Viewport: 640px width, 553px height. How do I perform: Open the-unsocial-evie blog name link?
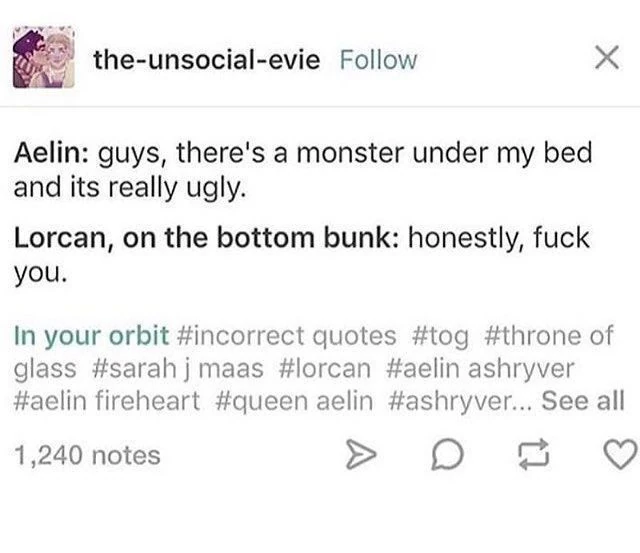[207, 60]
